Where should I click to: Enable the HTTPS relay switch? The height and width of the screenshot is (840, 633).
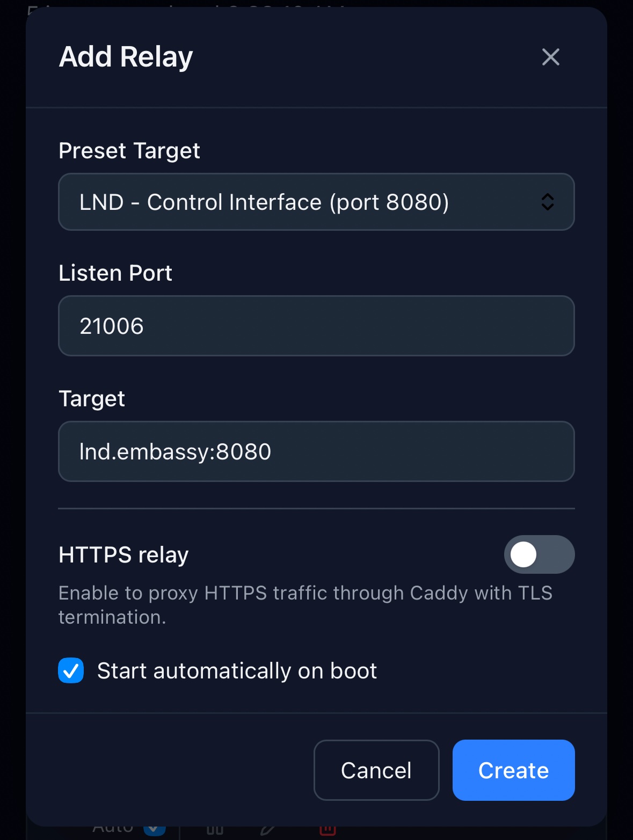click(x=539, y=554)
